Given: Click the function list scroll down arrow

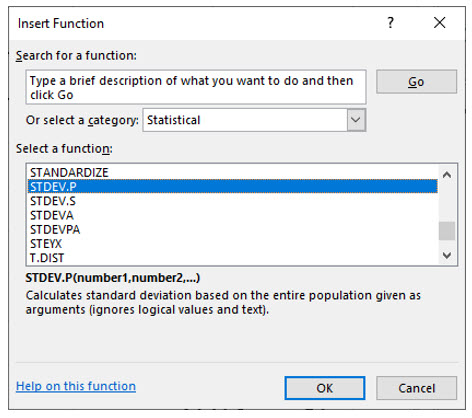Looking at the screenshot, I should 447,255.
